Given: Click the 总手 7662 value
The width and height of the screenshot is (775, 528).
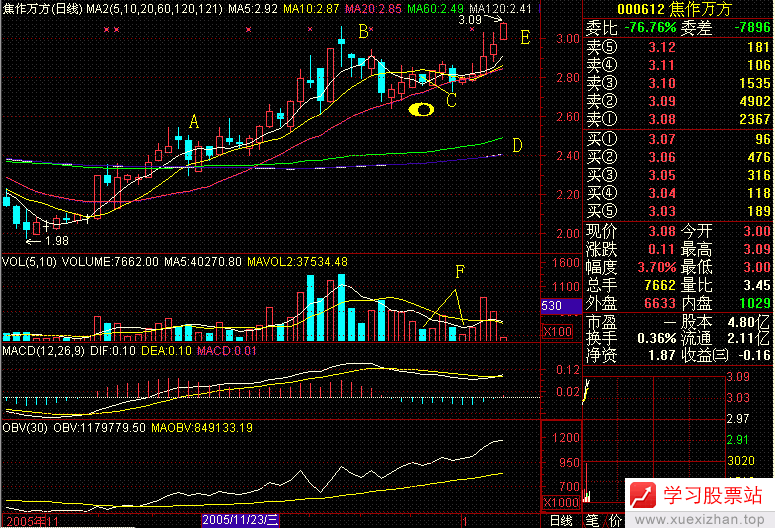Looking at the screenshot, I should click(661, 285).
